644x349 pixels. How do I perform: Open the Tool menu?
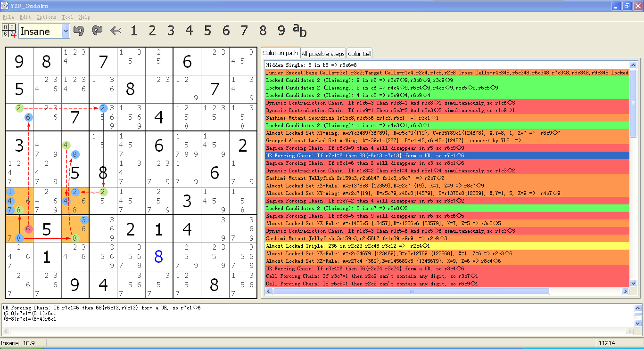67,17
